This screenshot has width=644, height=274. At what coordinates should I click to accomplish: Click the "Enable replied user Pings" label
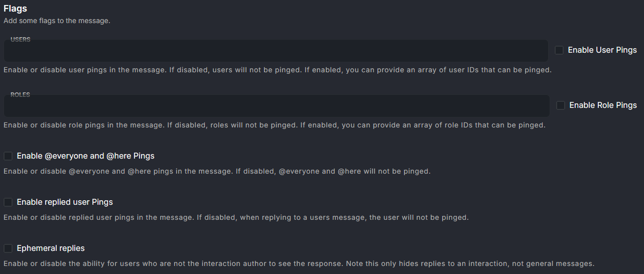pos(65,202)
